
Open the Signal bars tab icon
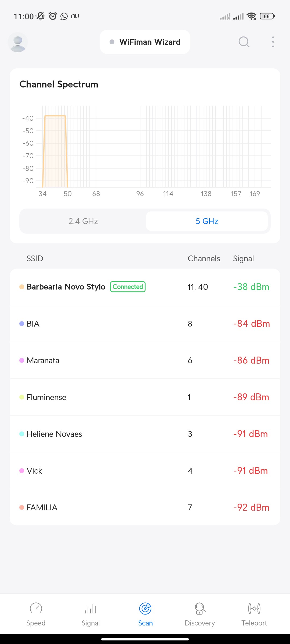point(90,608)
